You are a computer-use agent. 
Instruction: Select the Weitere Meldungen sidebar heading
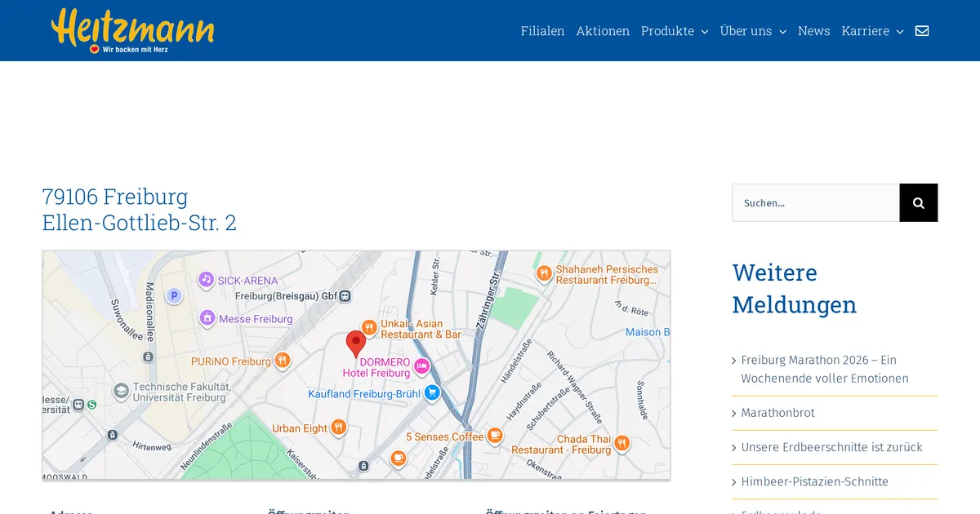click(x=795, y=288)
